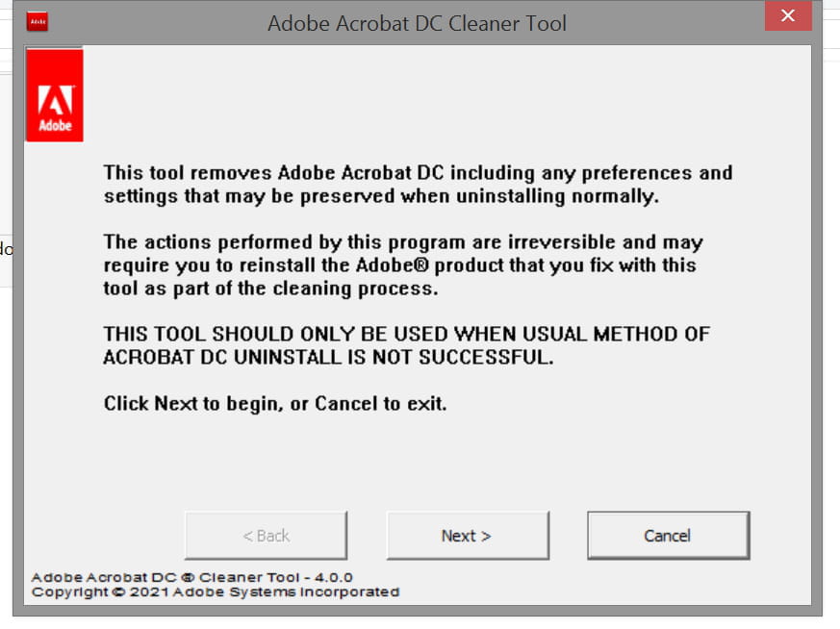The image size is (840, 629).
Task: Cancel and exit the Cleaner Tool
Action: tap(668, 536)
